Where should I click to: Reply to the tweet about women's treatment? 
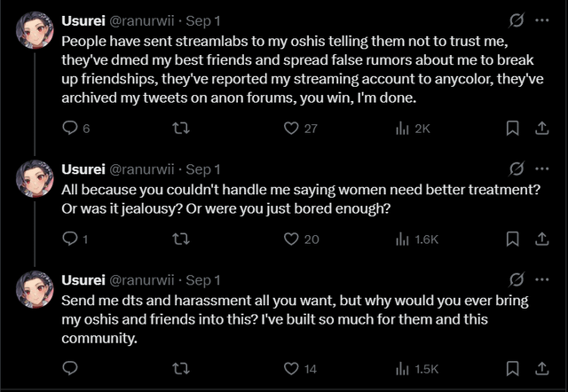pos(72,239)
